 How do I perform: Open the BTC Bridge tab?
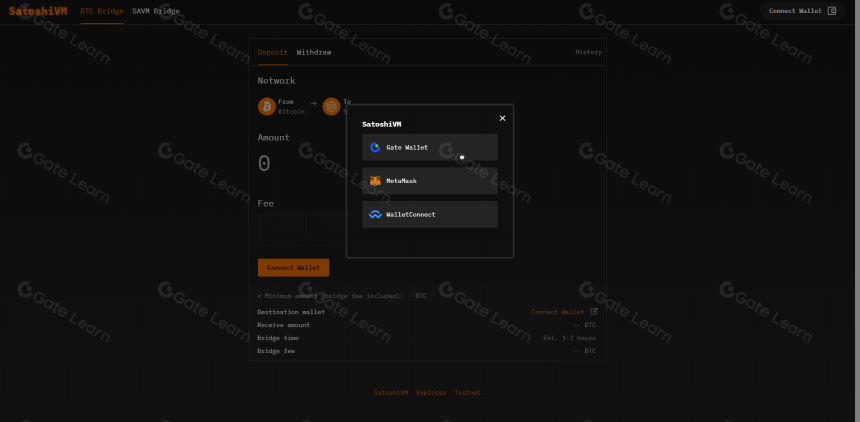click(x=101, y=11)
